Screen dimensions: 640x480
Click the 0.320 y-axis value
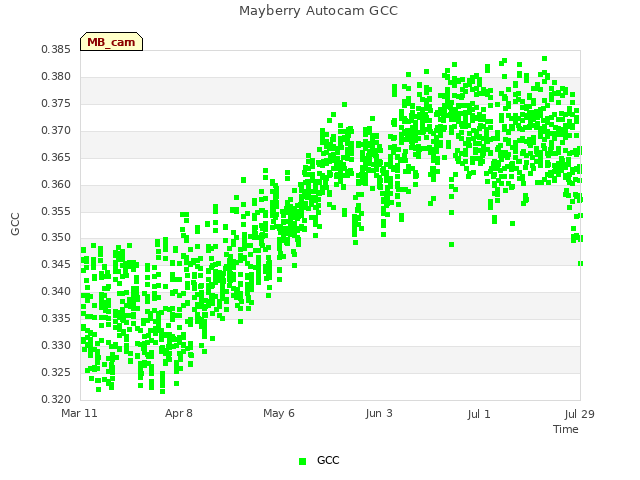(56, 399)
